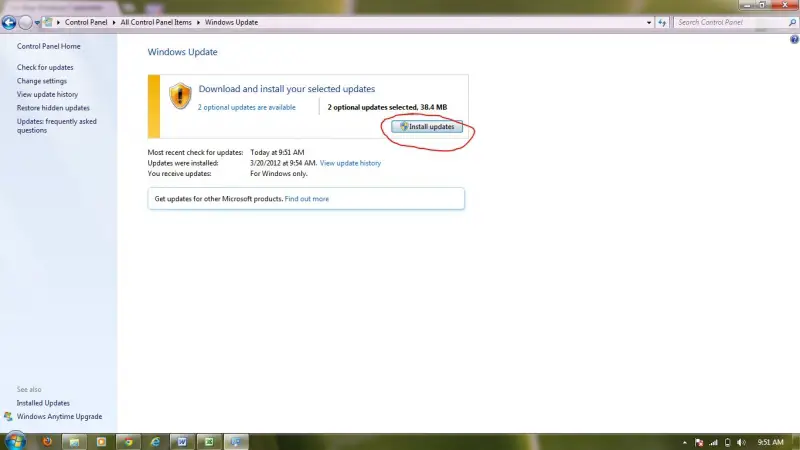Image resolution: width=800 pixels, height=450 pixels.
Task: Switch to Microsoft Excel in taskbar
Action: [x=209, y=442]
